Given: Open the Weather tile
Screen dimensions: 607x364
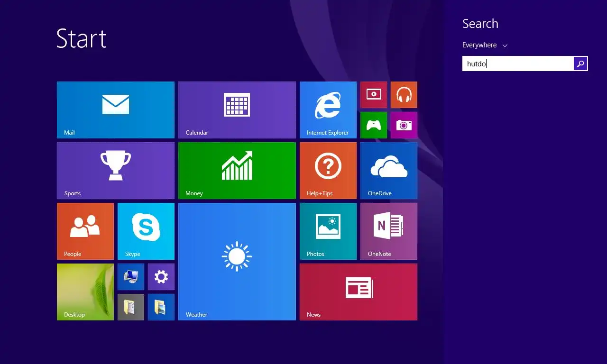Looking at the screenshot, I should pos(237,262).
